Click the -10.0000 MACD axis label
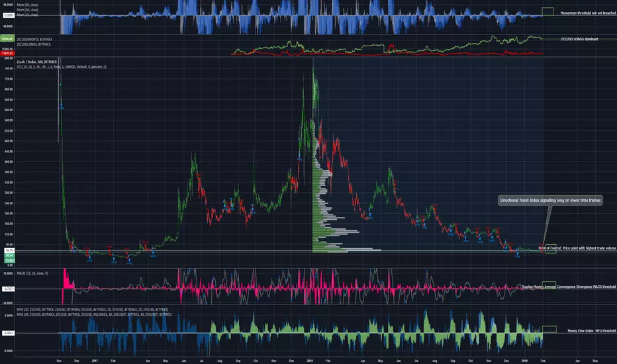Screen dimensions: 617x364 coord(8,302)
